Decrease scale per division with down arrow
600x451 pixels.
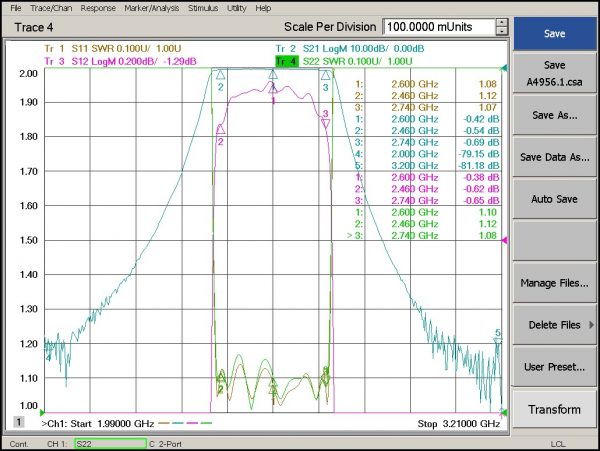500,32
